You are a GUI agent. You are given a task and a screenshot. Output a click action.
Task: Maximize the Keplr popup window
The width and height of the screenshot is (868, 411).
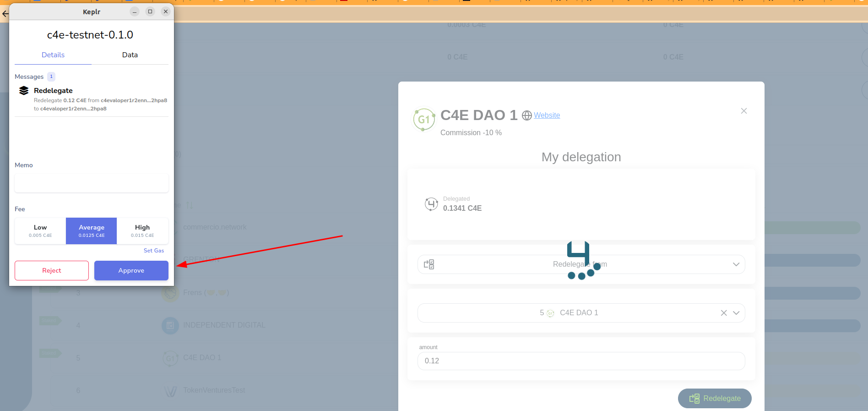150,11
